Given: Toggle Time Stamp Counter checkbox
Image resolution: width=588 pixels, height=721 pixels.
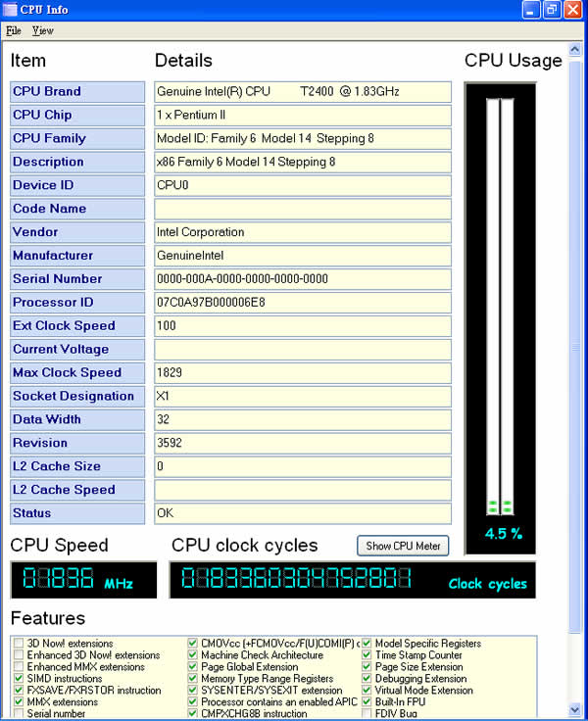Looking at the screenshot, I should point(367,654).
